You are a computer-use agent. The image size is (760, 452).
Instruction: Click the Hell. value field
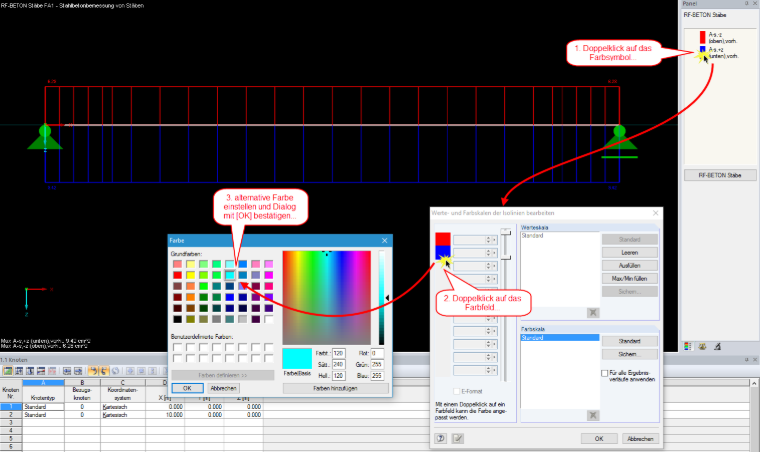pyautogui.click(x=338, y=375)
